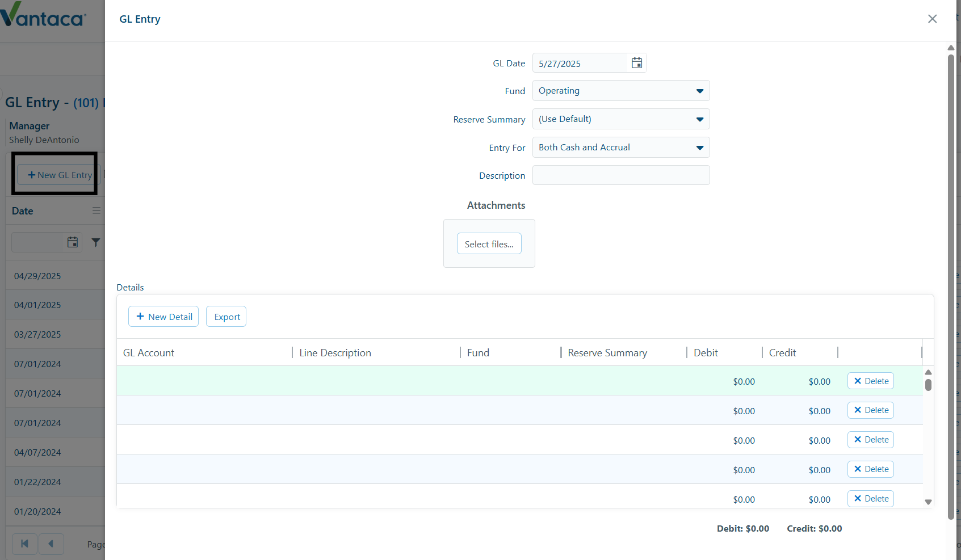Screen dimensions: 961x560
Task: Click the X icon on the second detail row's Delete
Action: (x=858, y=410)
